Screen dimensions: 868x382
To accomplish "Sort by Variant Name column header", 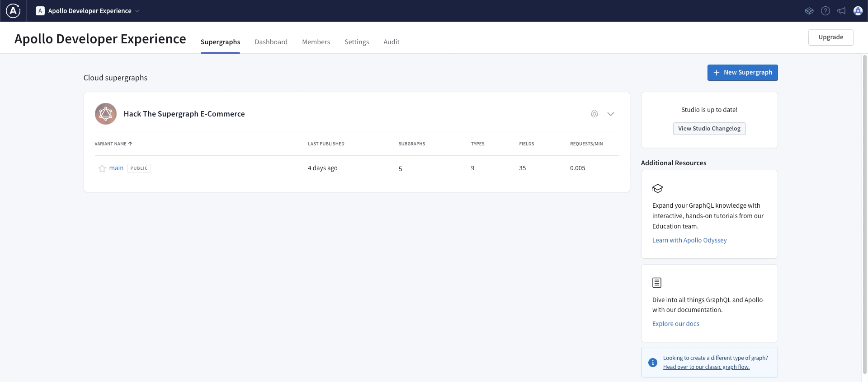I will point(113,144).
